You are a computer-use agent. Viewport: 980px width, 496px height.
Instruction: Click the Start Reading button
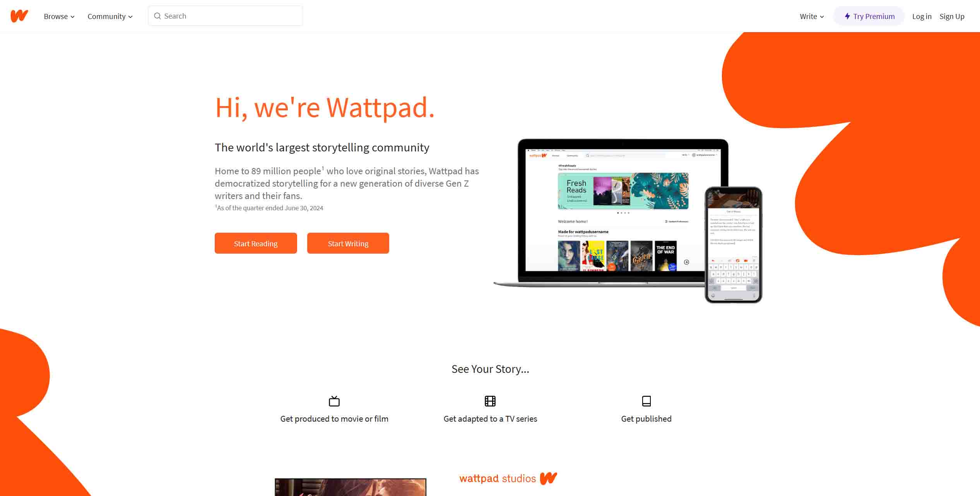(256, 243)
